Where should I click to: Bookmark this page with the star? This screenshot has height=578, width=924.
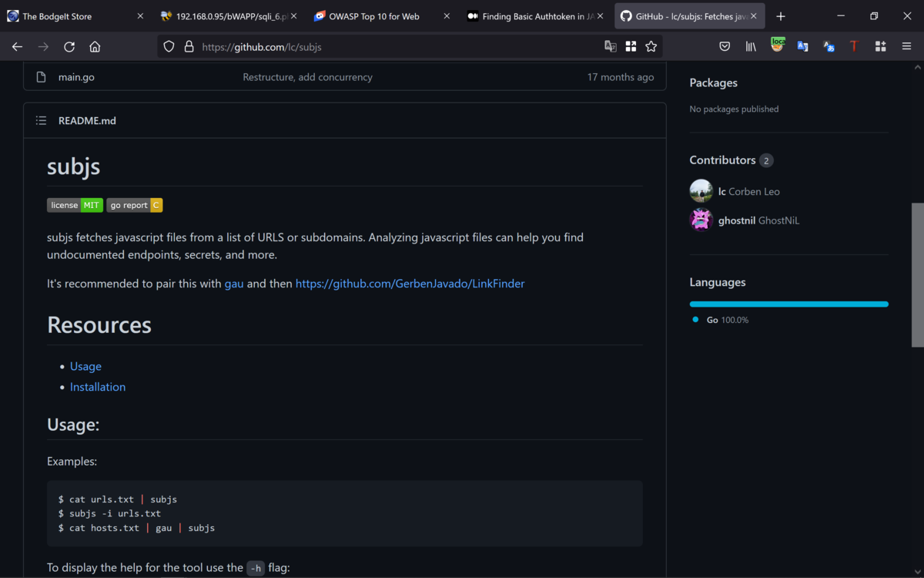coord(651,46)
